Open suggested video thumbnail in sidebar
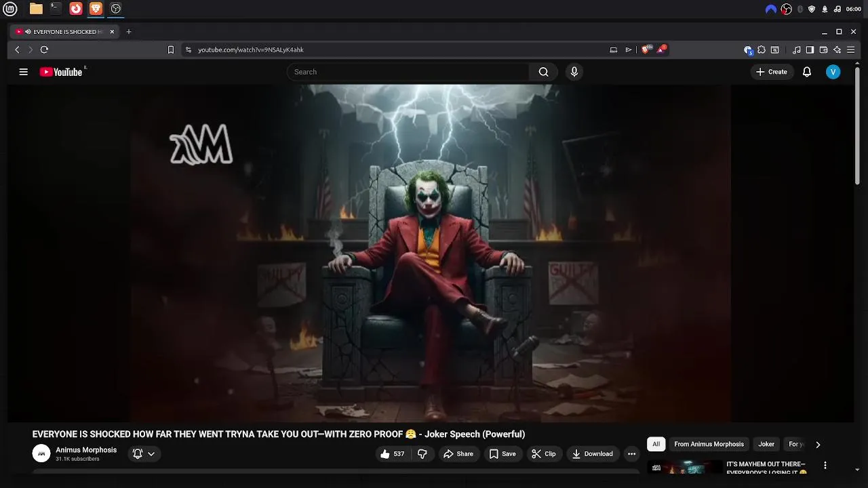Screen dimensions: 868x488 coord(685,468)
